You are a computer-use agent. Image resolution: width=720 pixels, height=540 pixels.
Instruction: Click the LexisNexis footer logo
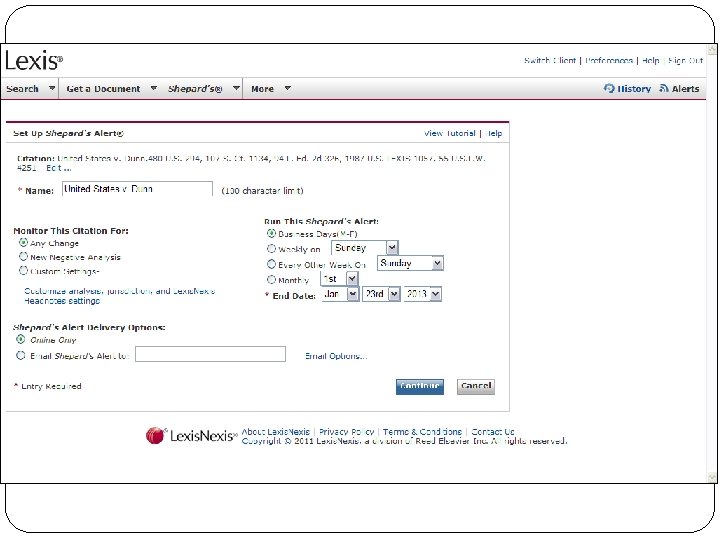tap(191, 435)
